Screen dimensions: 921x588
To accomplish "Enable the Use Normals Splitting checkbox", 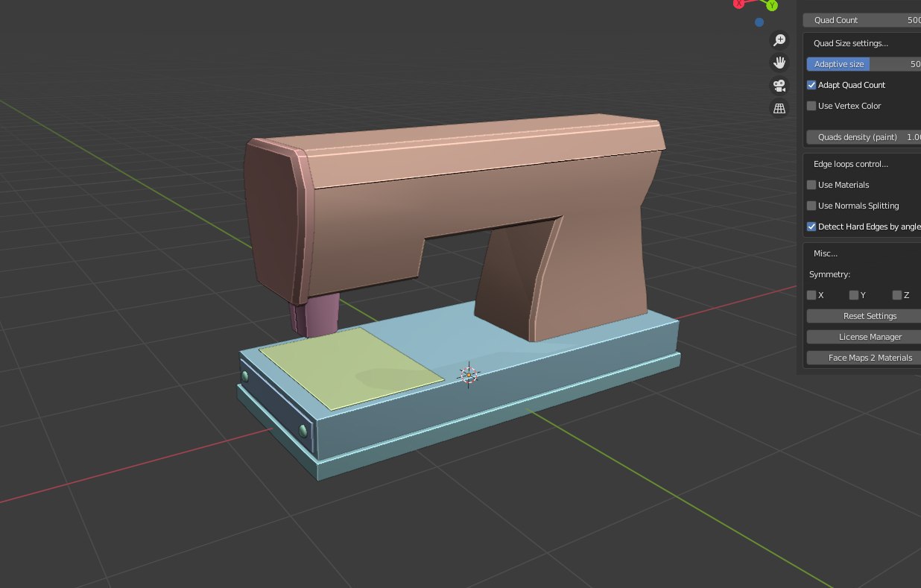I will pos(811,206).
